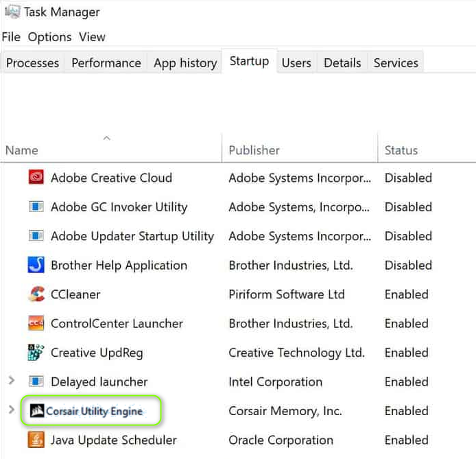Click the Adobe GC Invoker Utility icon
The image size is (476, 459).
click(36, 207)
